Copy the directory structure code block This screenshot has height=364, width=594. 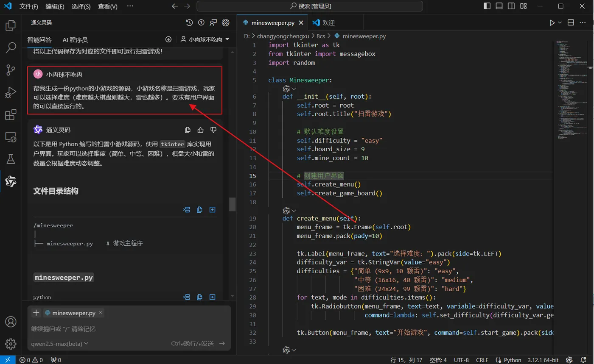[199, 209]
